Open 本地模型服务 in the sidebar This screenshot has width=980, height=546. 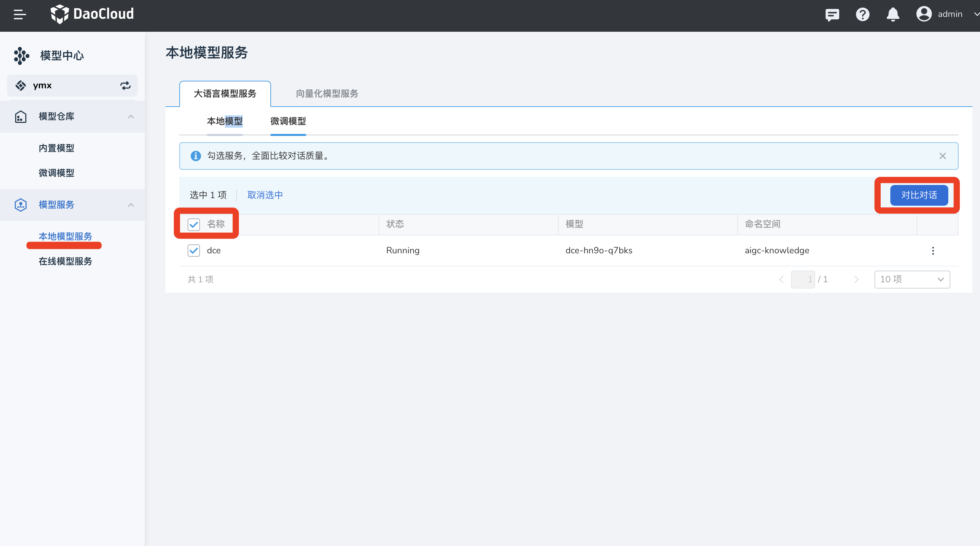pyautogui.click(x=66, y=236)
